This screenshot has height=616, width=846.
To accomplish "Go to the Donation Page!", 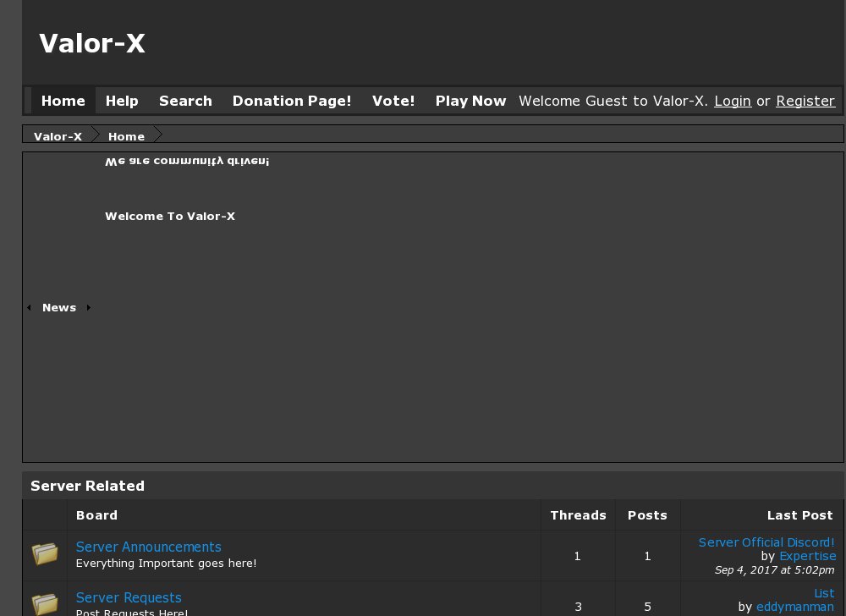I will click(x=292, y=101).
